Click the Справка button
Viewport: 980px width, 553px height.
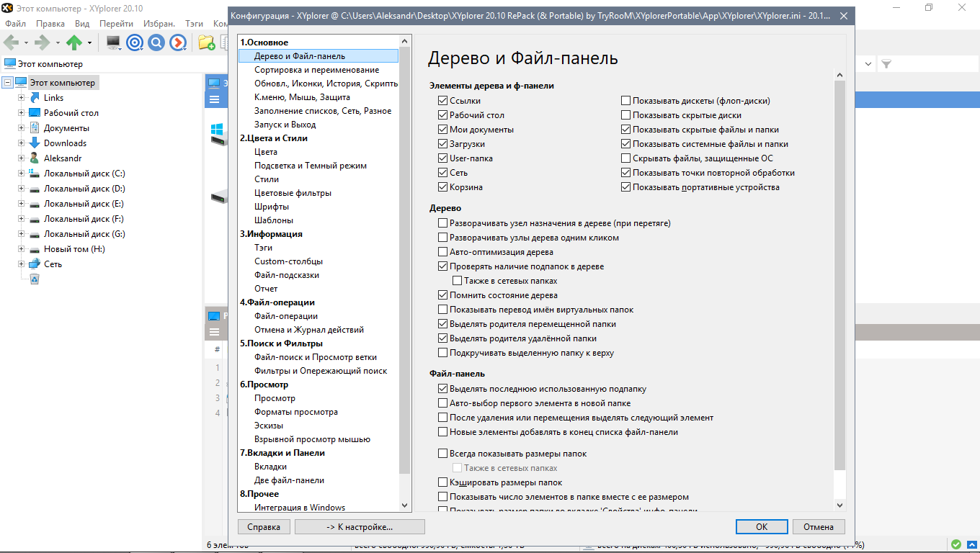click(x=264, y=527)
